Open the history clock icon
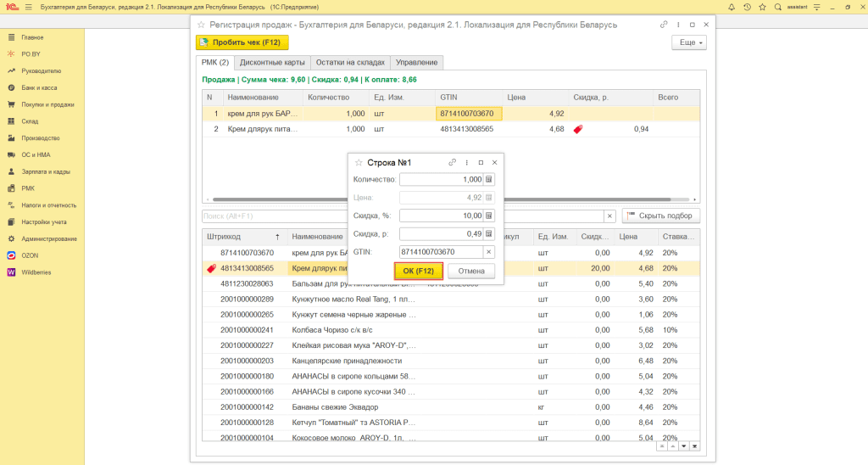The width and height of the screenshot is (868, 465). [x=747, y=7]
